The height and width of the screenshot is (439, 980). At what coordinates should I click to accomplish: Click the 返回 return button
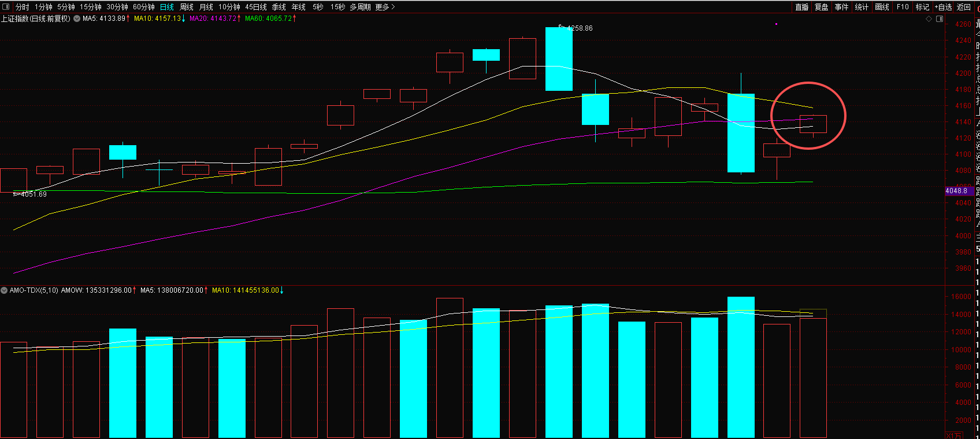(964, 7)
